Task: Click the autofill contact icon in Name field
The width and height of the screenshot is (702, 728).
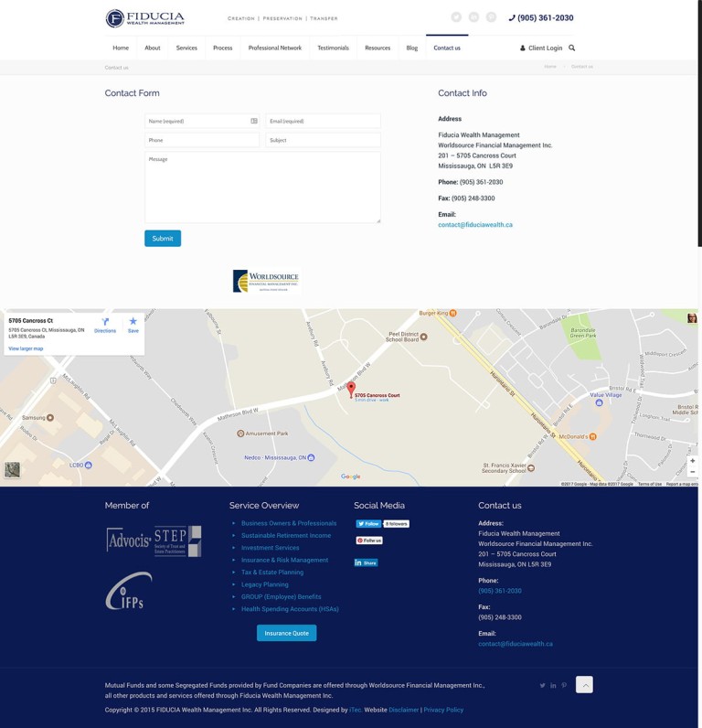Action: coord(254,121)
